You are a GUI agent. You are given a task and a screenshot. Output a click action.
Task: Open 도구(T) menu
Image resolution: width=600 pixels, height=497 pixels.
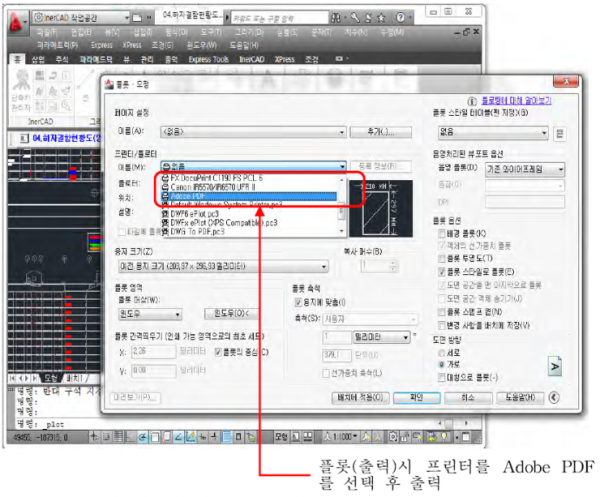tap(211, 33)
